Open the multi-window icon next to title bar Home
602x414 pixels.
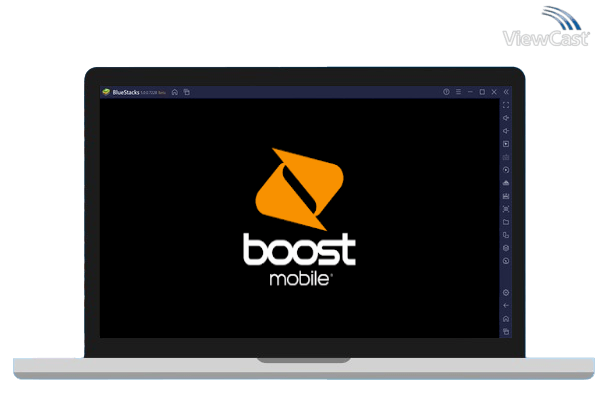pos(187,92)
